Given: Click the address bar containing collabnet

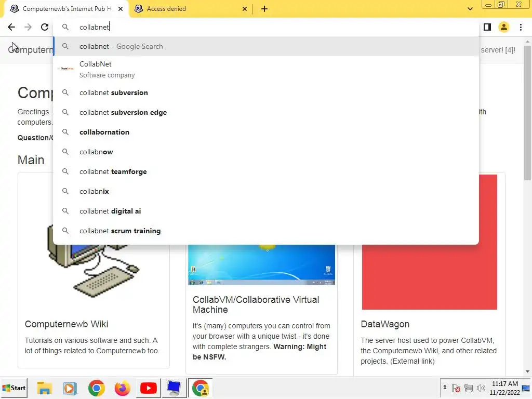Looking at the screenshot, I should tap(266, 27).
